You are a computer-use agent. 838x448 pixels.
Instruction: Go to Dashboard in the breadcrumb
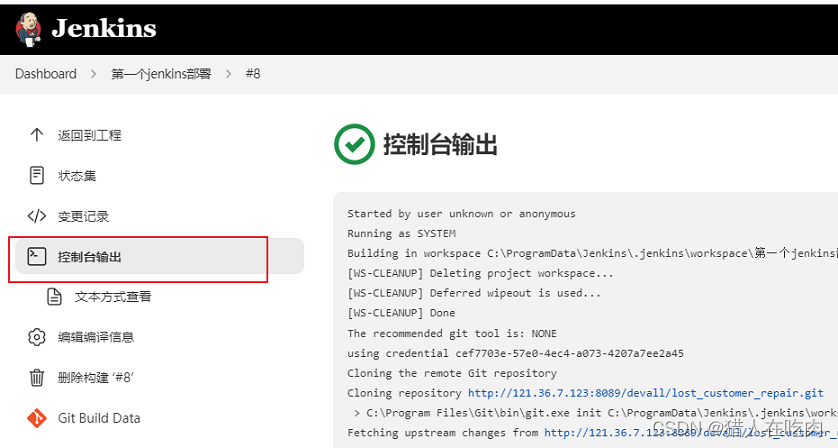click(46, 74)
